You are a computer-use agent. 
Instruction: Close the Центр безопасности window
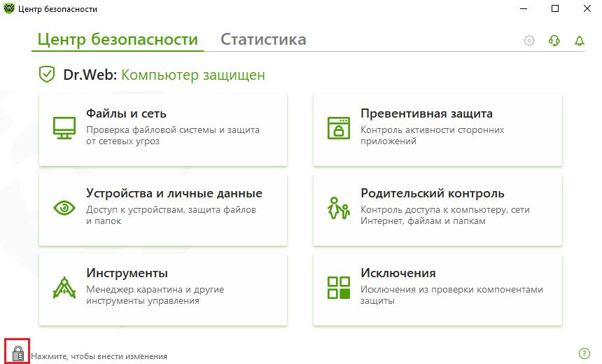tap(587, 8)
